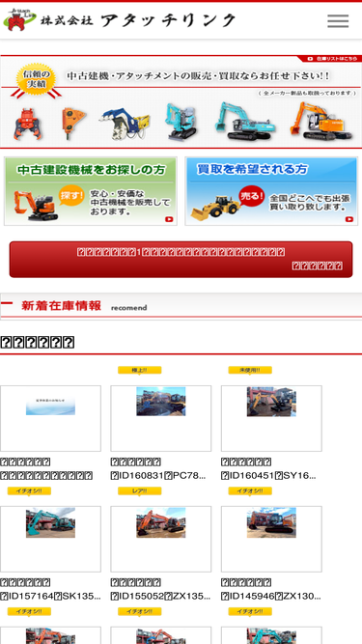362x644 pixels.
Task: Click the 極上!! yellow badge
Action: point(140,370)
